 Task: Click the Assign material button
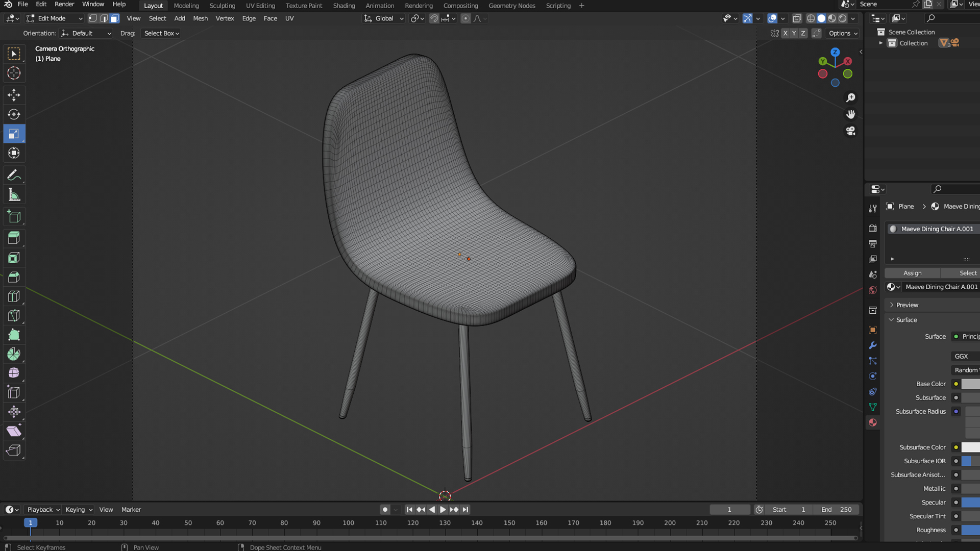[x=912, y=273]
